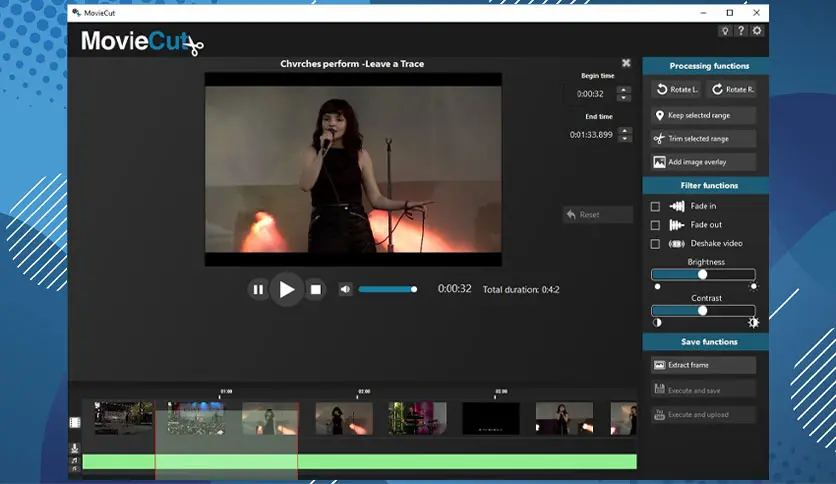The image size is (836, 484).
Task: Enable the Deshake video checkbox
Action: pyautogui.click(x=655, y=244)
